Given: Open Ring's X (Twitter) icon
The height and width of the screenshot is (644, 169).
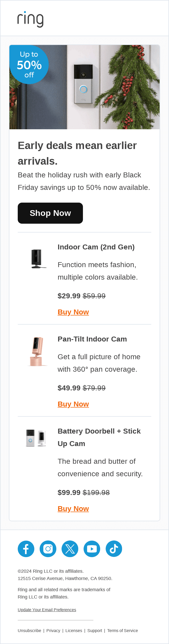Looking at the screenshot, I should (70, 549).
